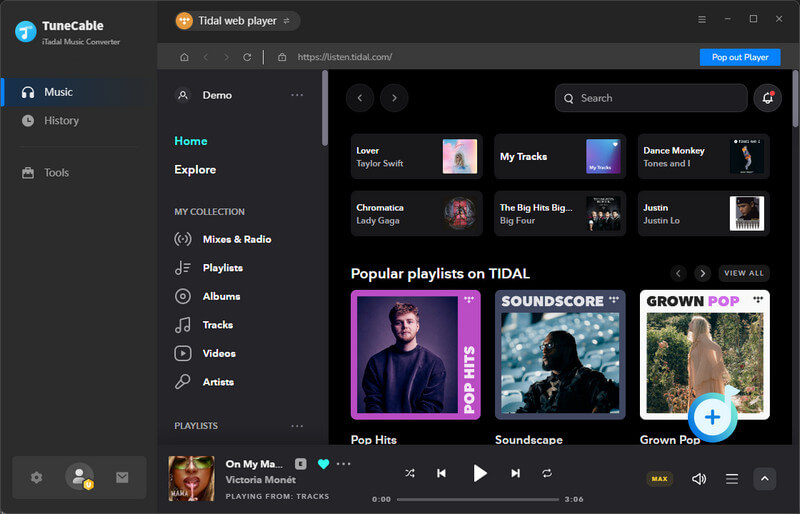Open Playlists section options ellipsis
Image resolution: width=800 pixels, height=514 pixels.
click(297, 426)
